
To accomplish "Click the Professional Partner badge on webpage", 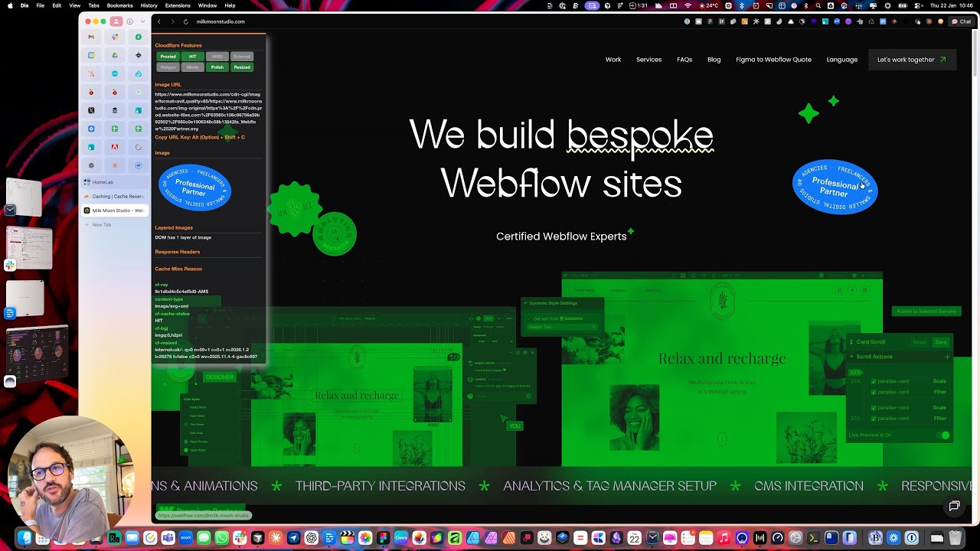I will pos(835,187).
